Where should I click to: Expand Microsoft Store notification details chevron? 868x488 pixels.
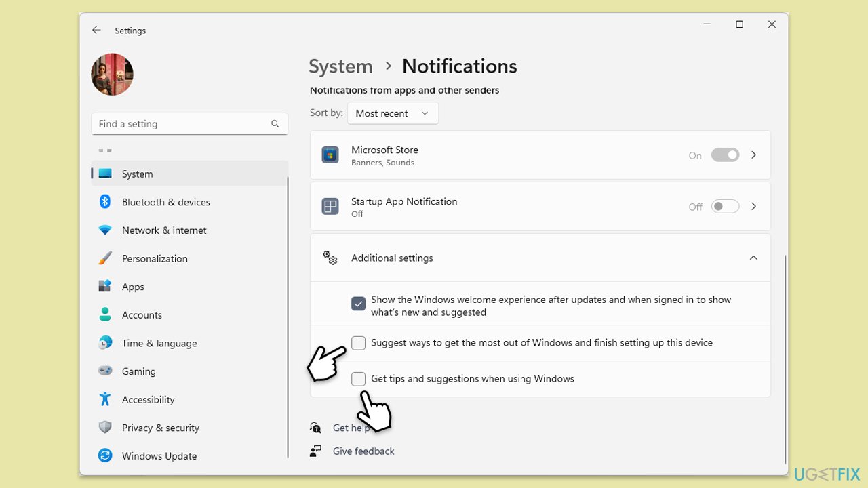(x=754, y=155)
